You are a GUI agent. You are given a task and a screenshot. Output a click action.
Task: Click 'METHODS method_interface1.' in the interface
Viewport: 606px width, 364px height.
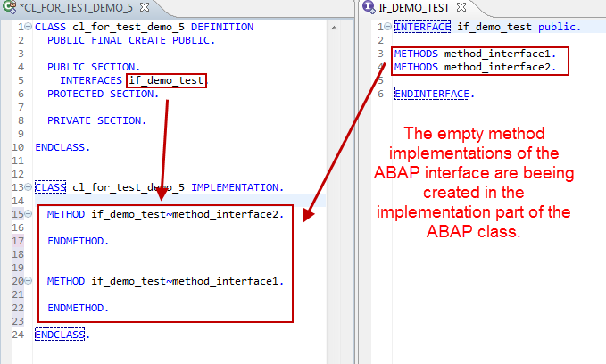pyautogui.click(x=475, y=54)
